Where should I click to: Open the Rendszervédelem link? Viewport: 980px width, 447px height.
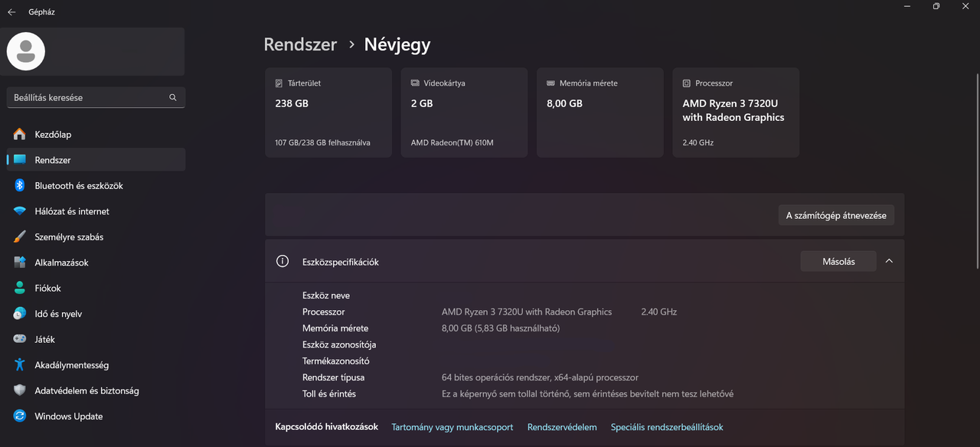point(562,427)
